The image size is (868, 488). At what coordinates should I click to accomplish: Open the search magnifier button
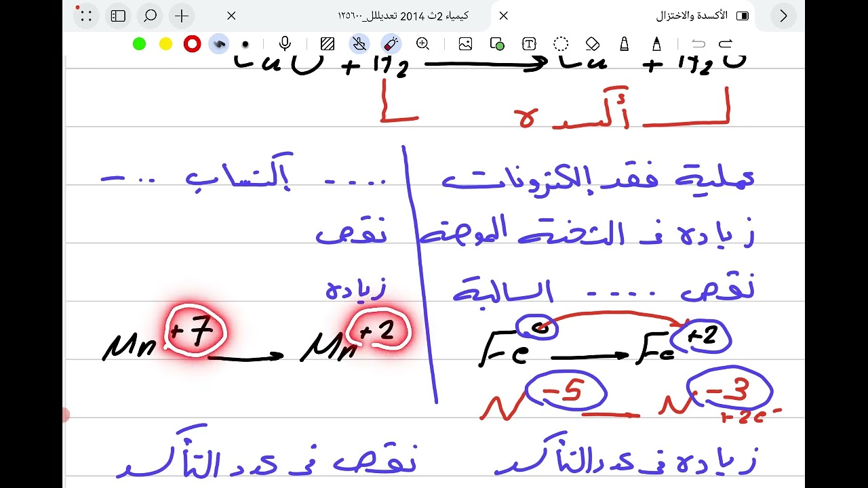pyautogui.click(x=150, y=16)
